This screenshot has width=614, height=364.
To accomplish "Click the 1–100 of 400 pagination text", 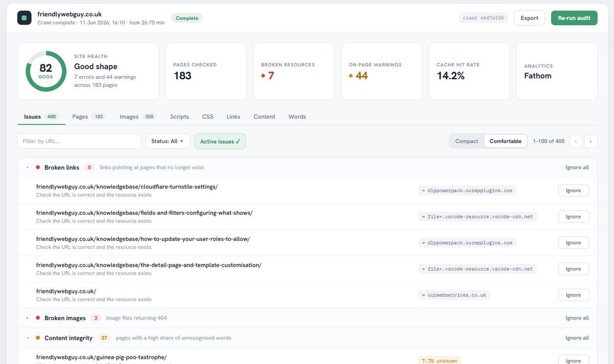I will [x=549, y=141].
